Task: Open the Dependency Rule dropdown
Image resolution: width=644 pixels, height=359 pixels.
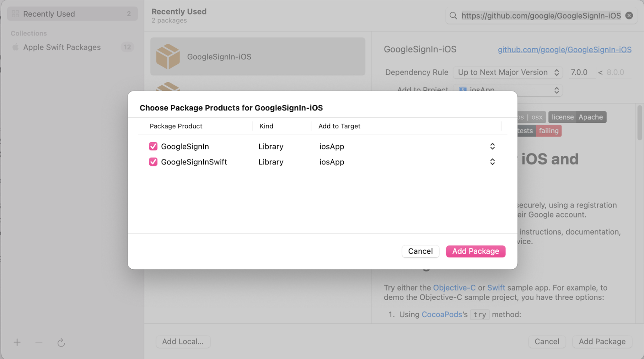Action: click(x=508, y=73)
